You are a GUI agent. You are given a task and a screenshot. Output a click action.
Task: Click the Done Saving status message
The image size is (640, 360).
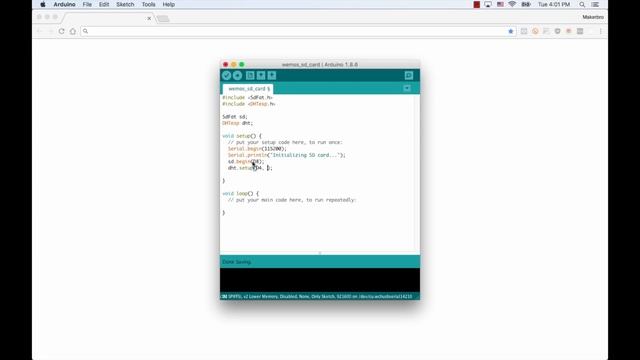click(236, 262)
